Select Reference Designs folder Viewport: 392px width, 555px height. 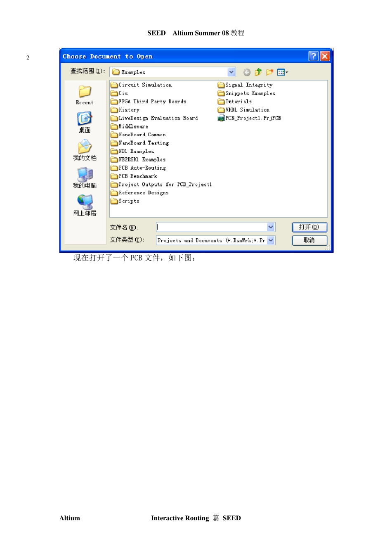click(139, 192)
